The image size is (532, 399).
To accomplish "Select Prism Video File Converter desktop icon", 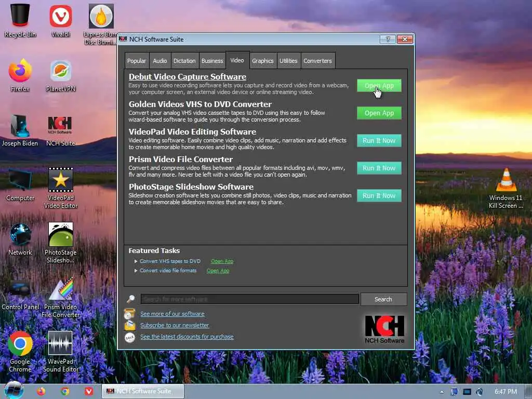I will [61, 297].
